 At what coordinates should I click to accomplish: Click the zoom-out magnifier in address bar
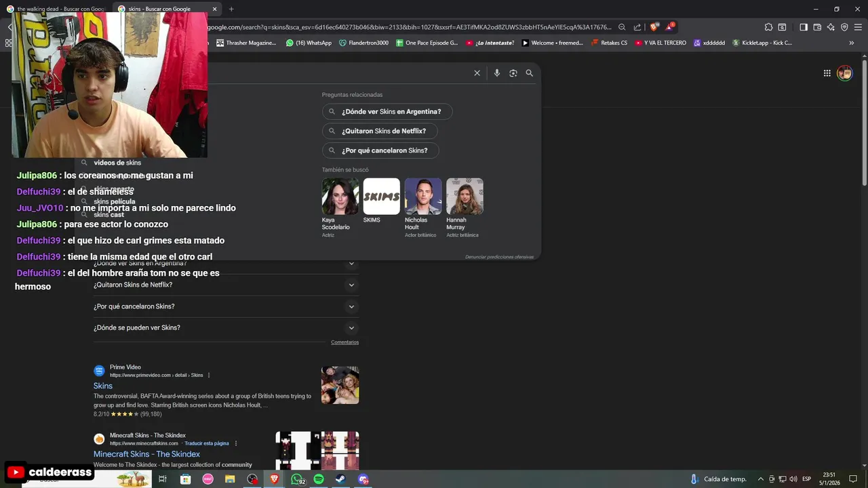(622, 27)
